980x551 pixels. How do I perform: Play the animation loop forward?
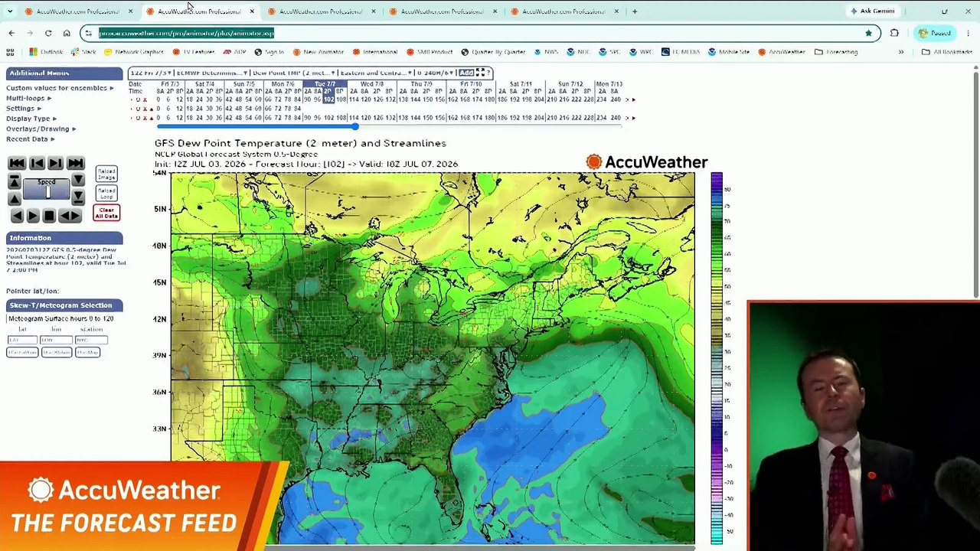tap(33, 216)
